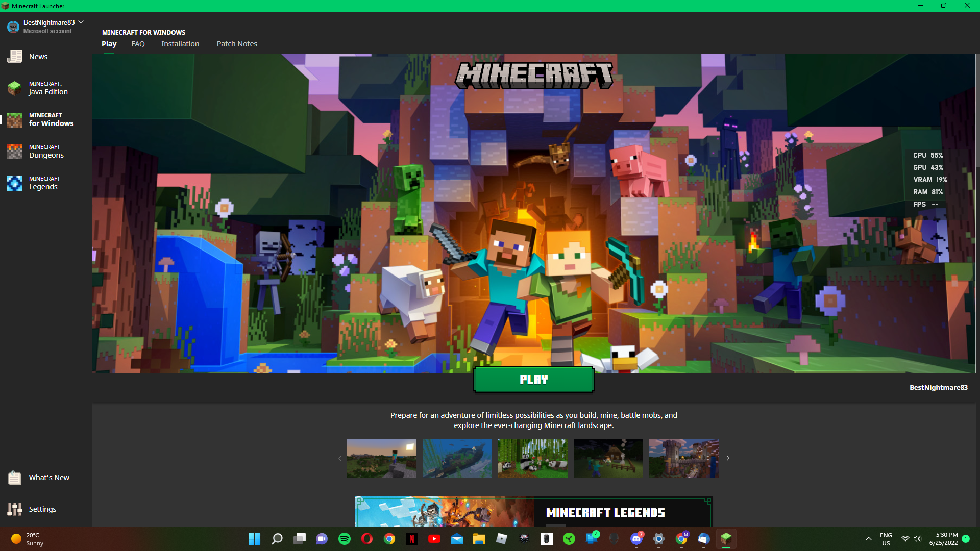Open launcher Settings sliders icon
The width and height of the screenshot is (980, 551).
point(15,509)
